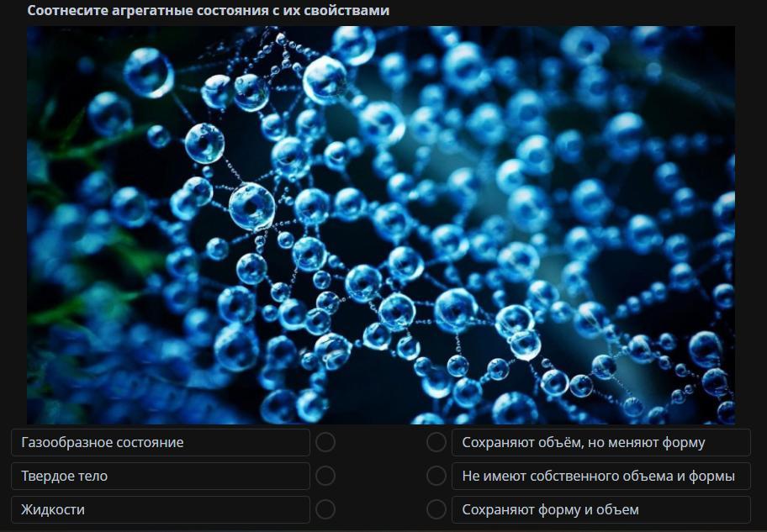
Task: Click the Газообразное состояние answer box
Action: (x=161, y=443)
